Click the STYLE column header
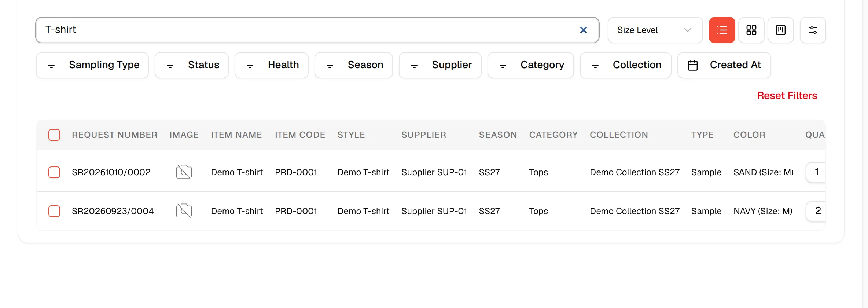The height and width of the screenshot is (308, 868). click(351, 135)
